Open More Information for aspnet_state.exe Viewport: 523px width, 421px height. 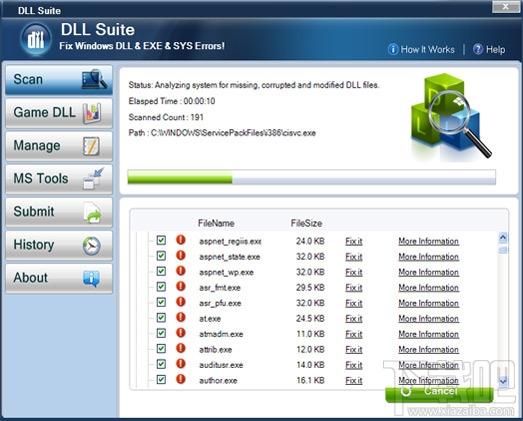pyautogui.click(x=429, y=257)
